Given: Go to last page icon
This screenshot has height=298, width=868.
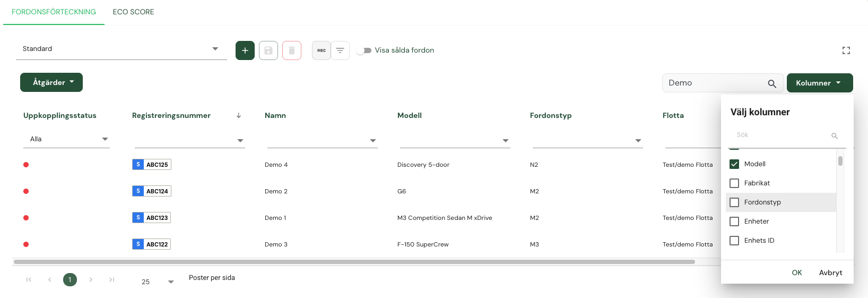Looking at the screenshot, I should click(111, 279).
